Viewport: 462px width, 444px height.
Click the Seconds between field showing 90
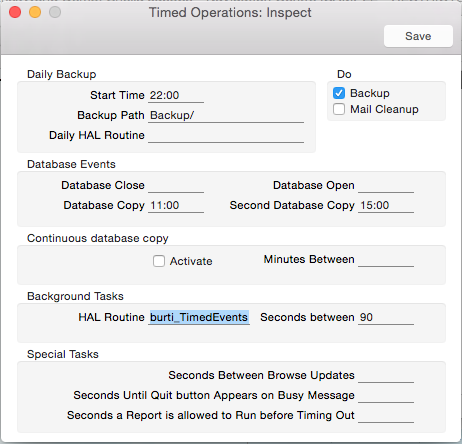[x=386, y=317]
